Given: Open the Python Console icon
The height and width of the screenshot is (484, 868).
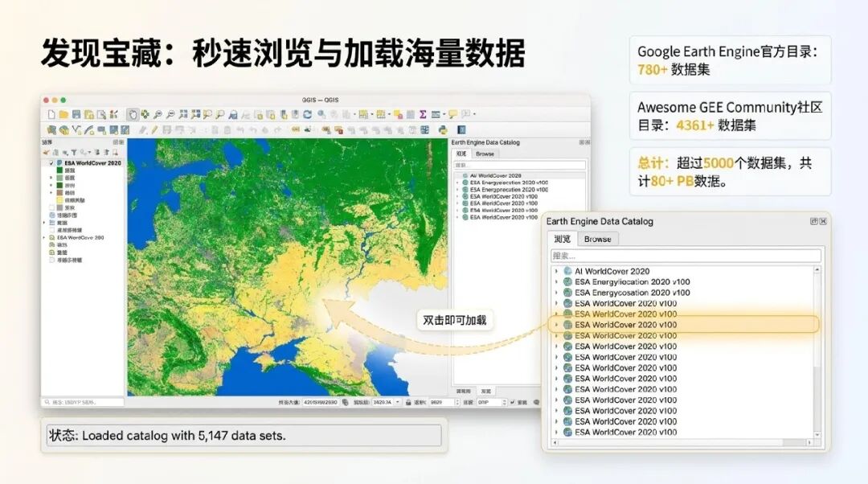Looking at the screenshot, I should 443,130.
